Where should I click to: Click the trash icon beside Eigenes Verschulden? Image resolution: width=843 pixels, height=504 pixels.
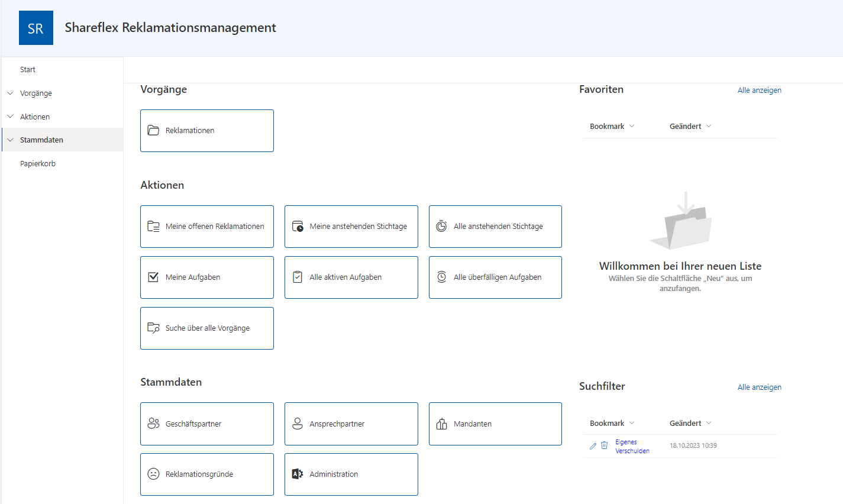(x=604, y=445)
